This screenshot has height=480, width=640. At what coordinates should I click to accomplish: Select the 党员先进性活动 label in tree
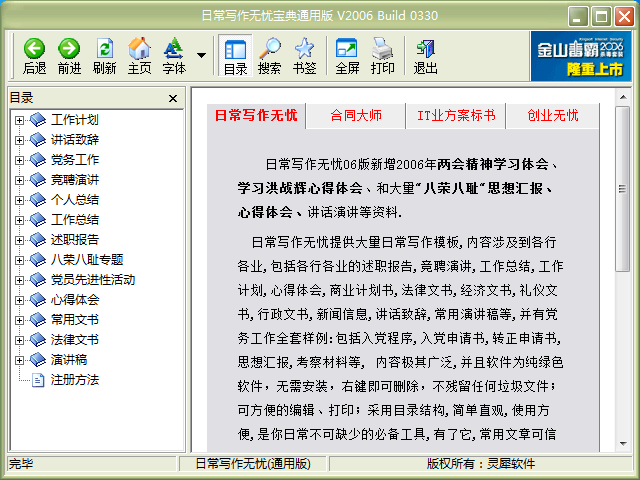tap(93, 280)
